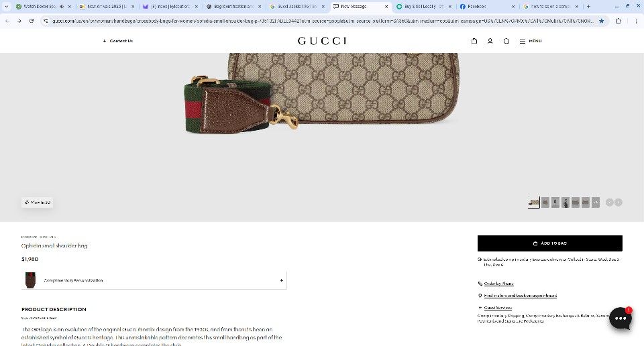Click the Order by Phone link
Screen dimensions: 644x346
(498, 284)
